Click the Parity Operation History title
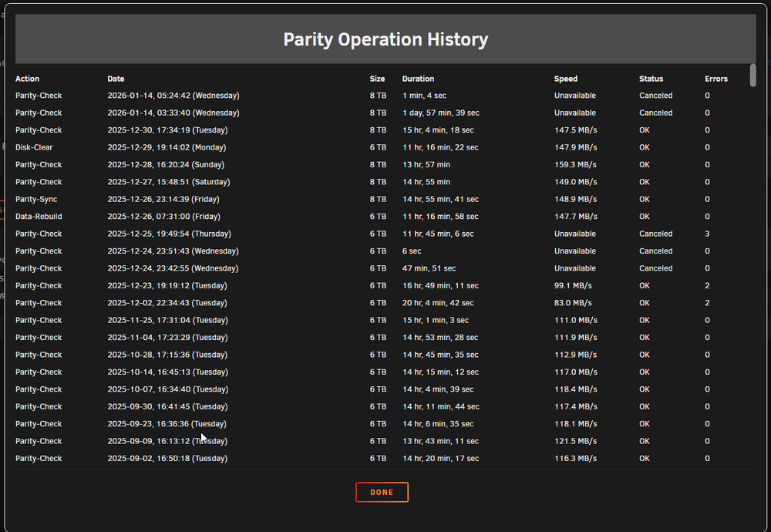 pos(385,39)
